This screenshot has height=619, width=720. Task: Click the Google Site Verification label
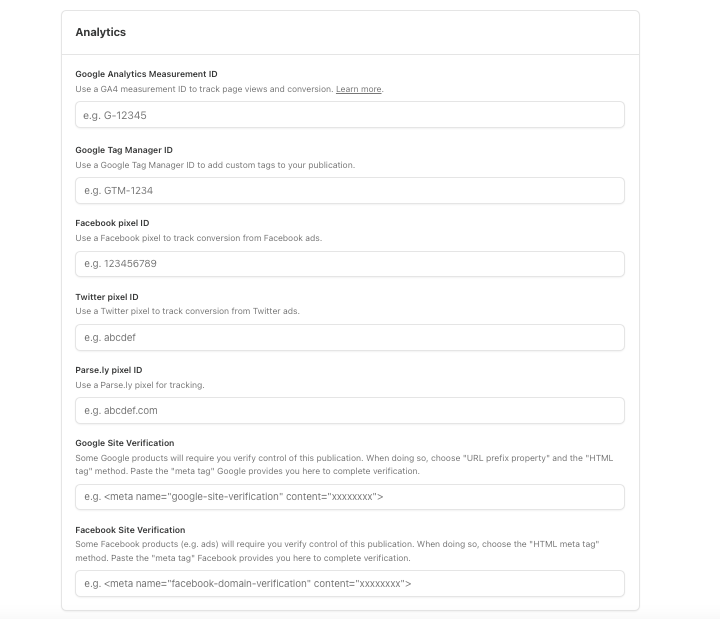125,443
